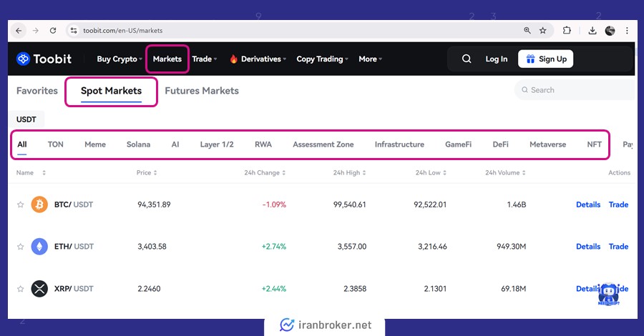
Task: Select the Meme category tab
Action: click(95, 144)
